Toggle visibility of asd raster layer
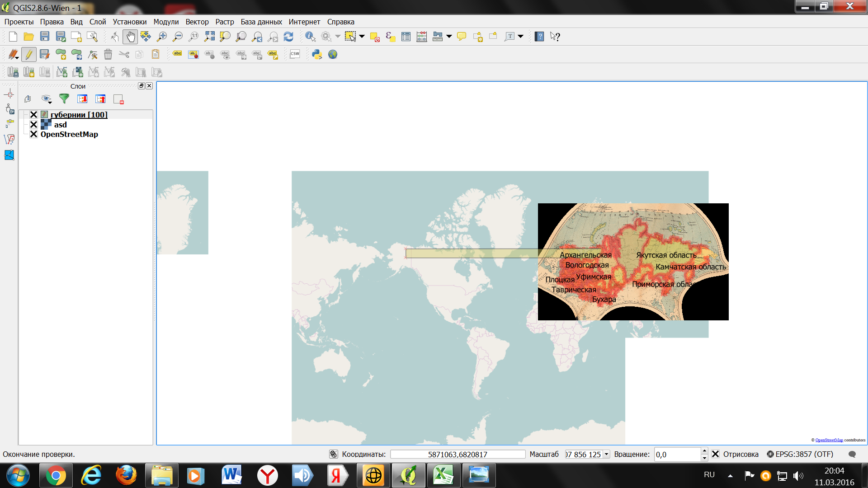 click(33, 125)
